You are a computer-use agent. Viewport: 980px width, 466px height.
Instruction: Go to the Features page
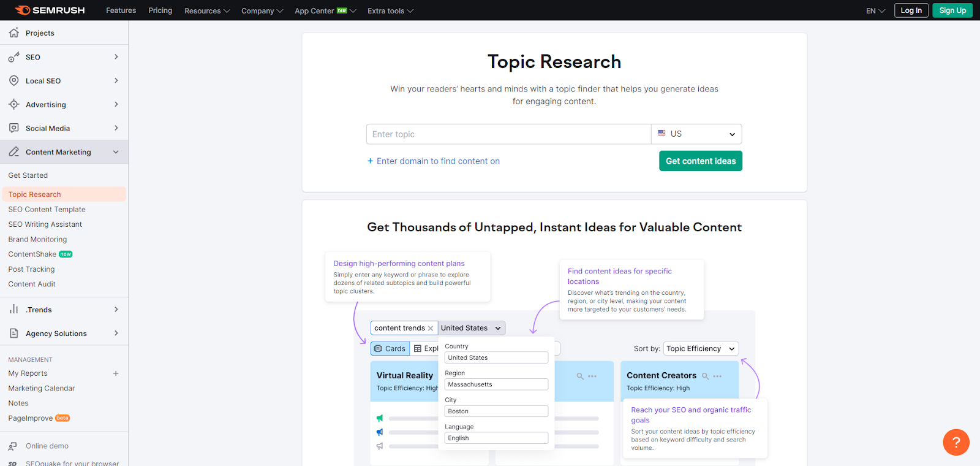[x=121, y=10]
